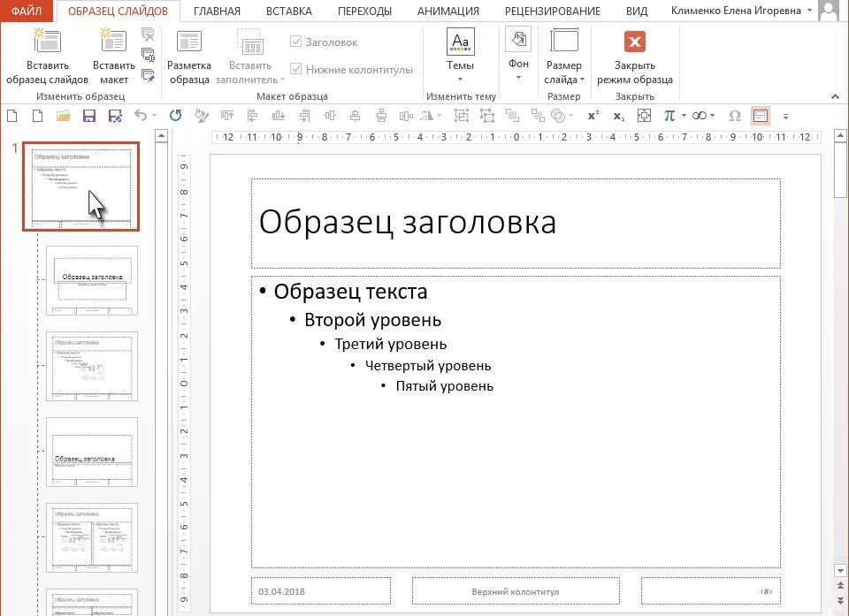Switch to the РЕЦЕНЗИРОВАНИЕ tab
The height and width of the screenshot is (616, 849).
click(x=552, y=11)
